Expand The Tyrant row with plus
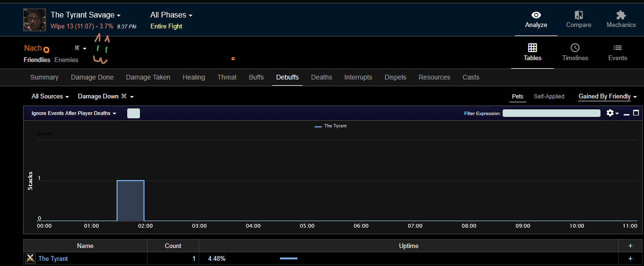 click(630, 258)
